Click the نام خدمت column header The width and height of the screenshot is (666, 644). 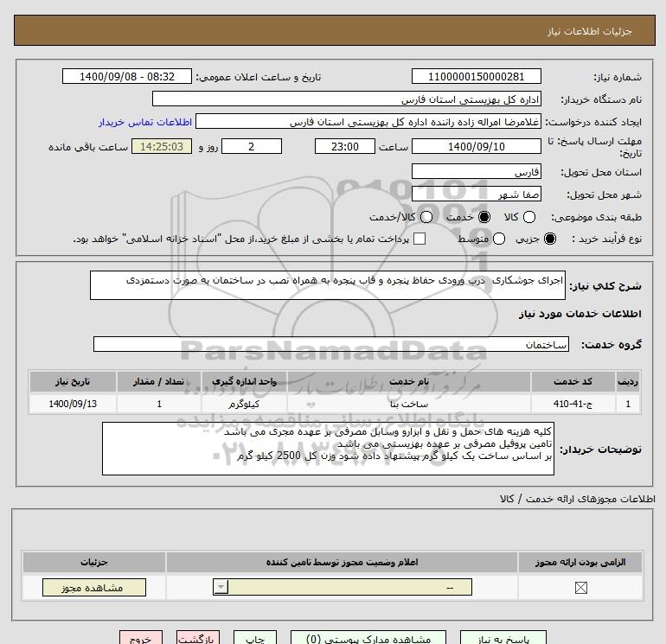click(408, 381)
